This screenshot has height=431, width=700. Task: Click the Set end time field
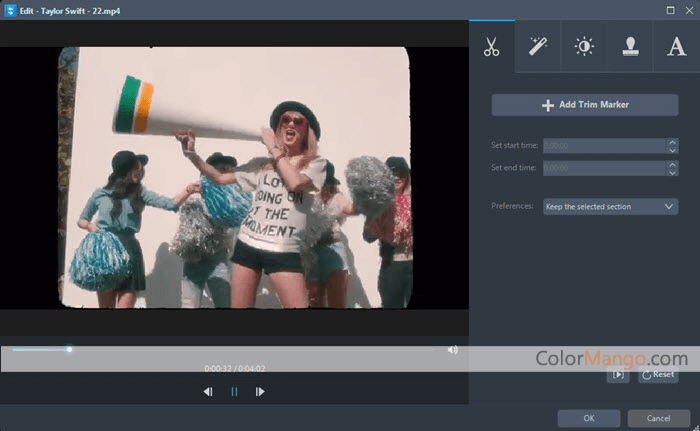pos(604,168)
